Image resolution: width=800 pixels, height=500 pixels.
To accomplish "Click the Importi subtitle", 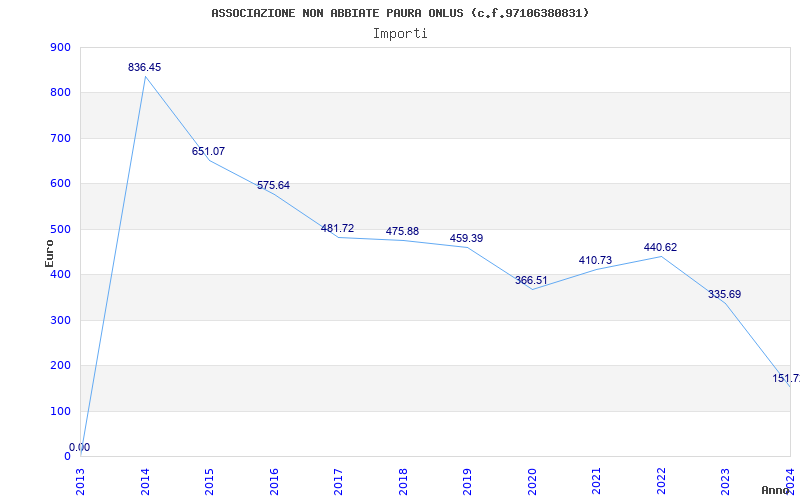I will click(x=400, y=34).
